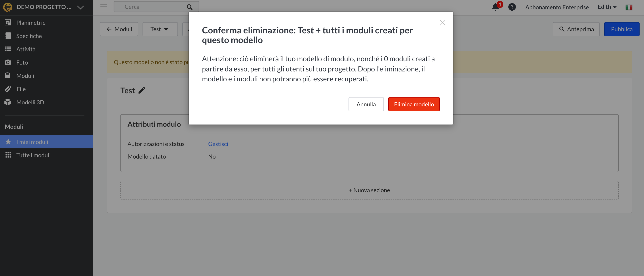The height and width of the screenshot is (276, 644).
Task: Open the help question mark icon
Action: coord(512,7)
